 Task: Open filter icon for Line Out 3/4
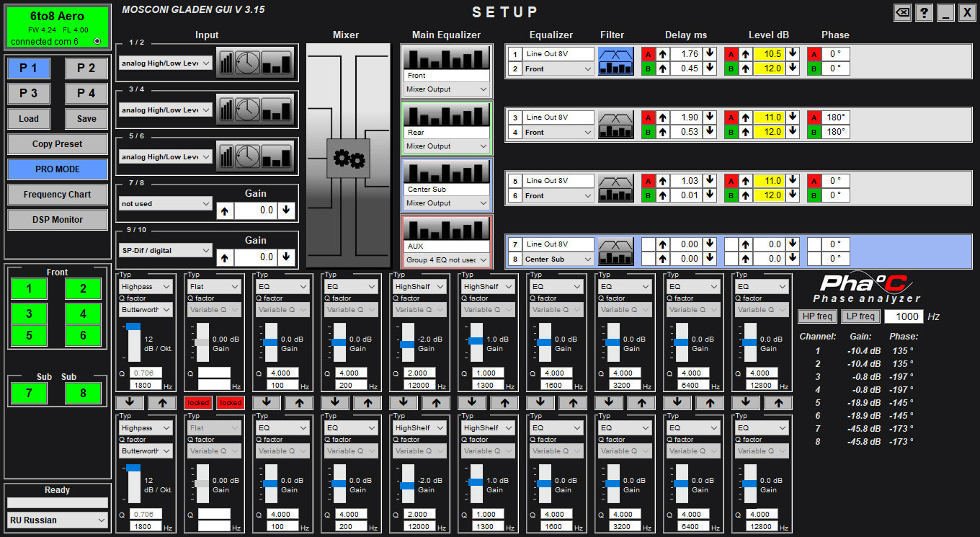(x=616, y=125)
